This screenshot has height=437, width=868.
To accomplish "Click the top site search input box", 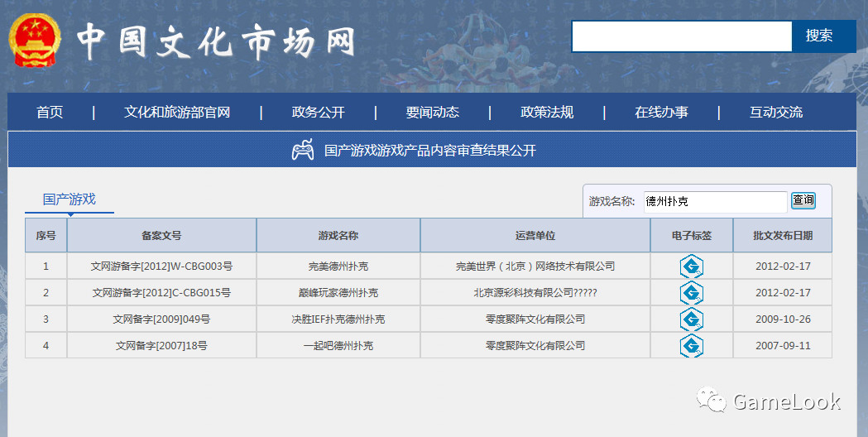I will coord(682,36).
